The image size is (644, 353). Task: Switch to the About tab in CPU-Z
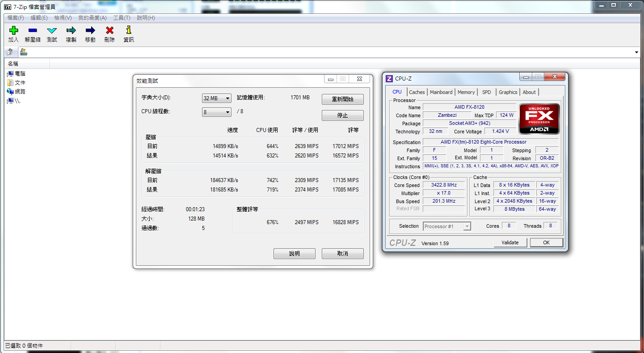(529, 92)
